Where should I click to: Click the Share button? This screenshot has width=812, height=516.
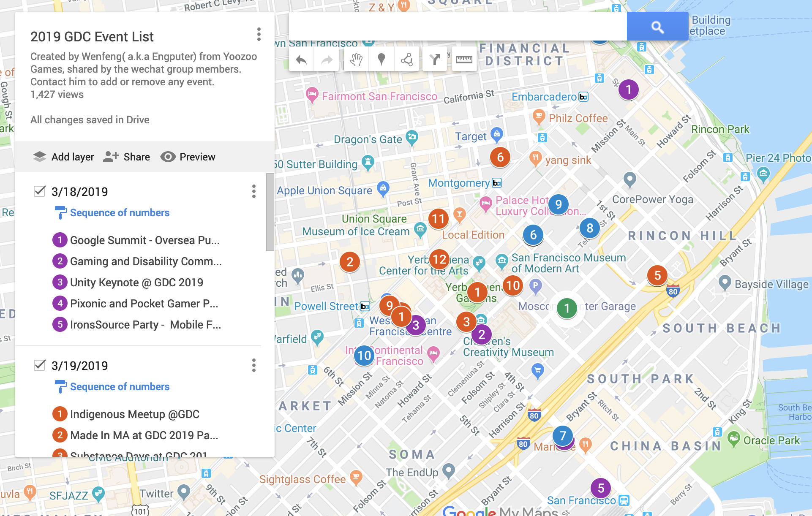coord(126,157)
